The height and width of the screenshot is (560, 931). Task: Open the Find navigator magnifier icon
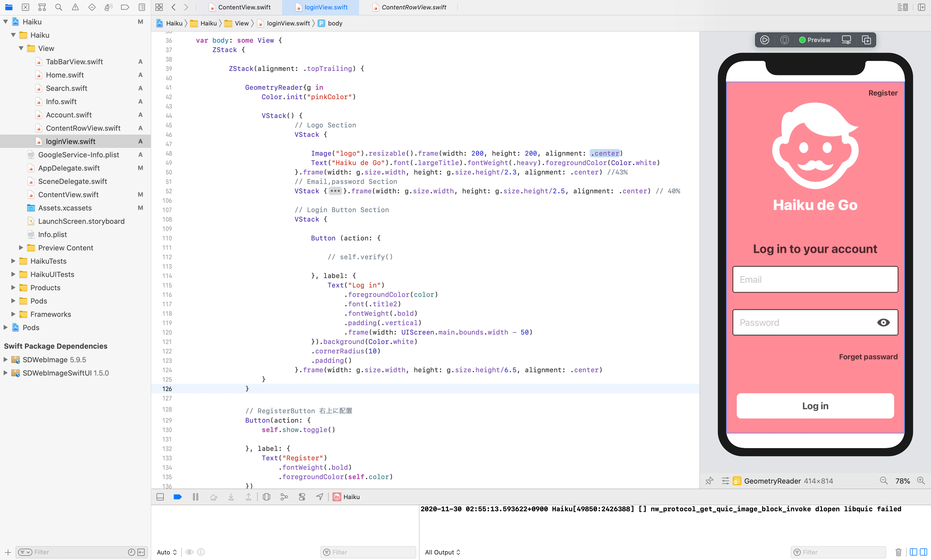point(58,7)
